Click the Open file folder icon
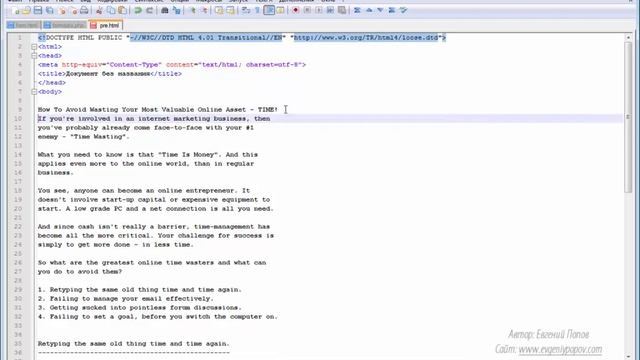 (26, 10)
